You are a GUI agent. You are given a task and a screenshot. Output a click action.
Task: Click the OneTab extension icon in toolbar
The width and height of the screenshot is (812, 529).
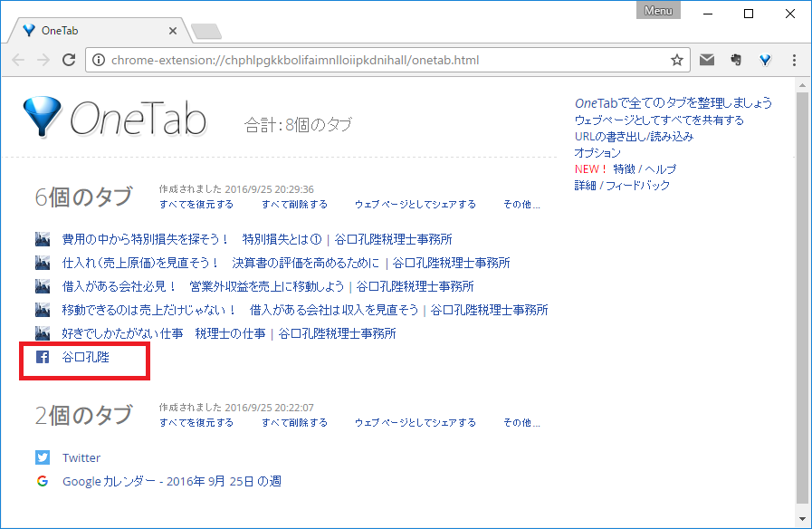tap(765, 60)
